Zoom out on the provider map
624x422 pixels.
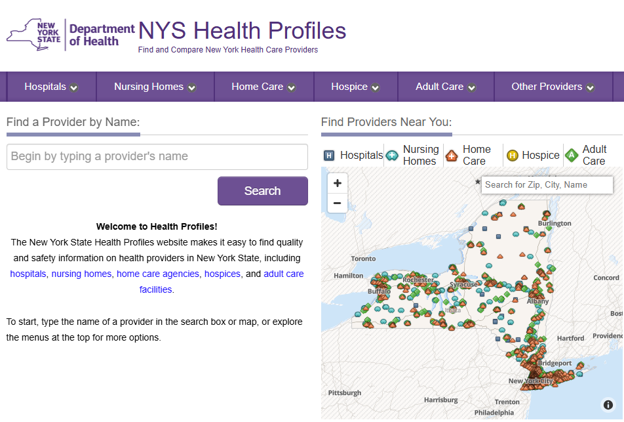tap(337, 203)
